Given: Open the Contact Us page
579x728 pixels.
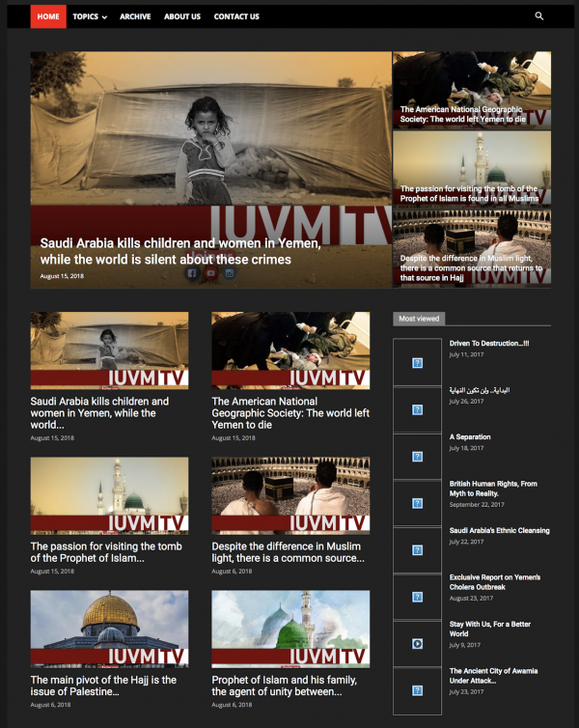Looking at the screenshot, I should point(236,16).
